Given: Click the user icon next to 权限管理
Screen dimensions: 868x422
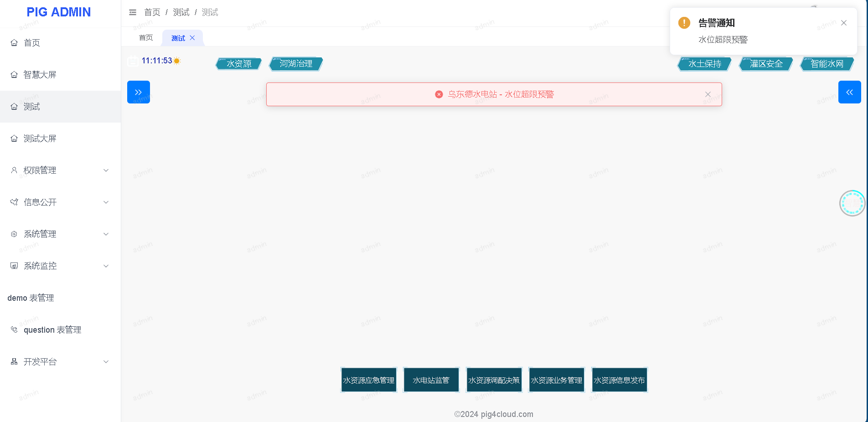Looking at the screenshot, I should (14, 170).
